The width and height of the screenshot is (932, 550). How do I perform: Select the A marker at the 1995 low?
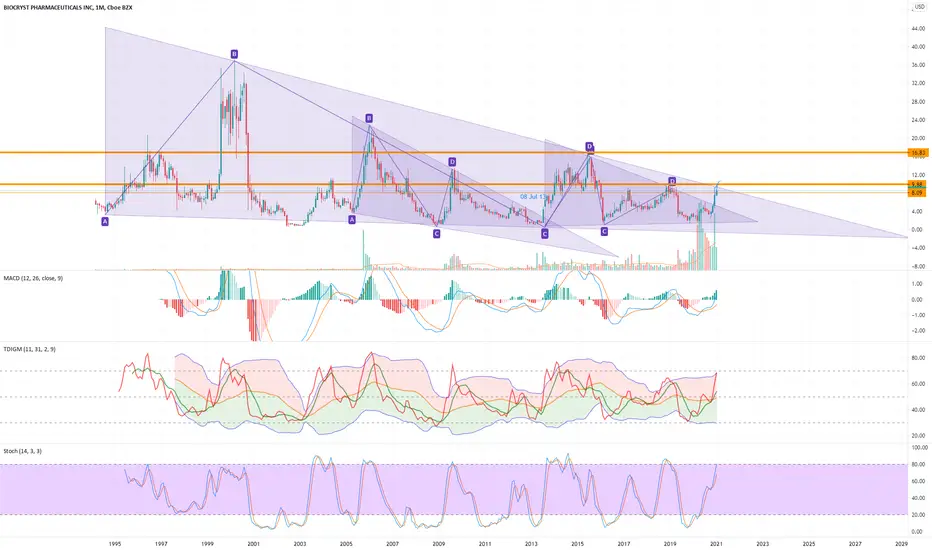coord(105,221)
